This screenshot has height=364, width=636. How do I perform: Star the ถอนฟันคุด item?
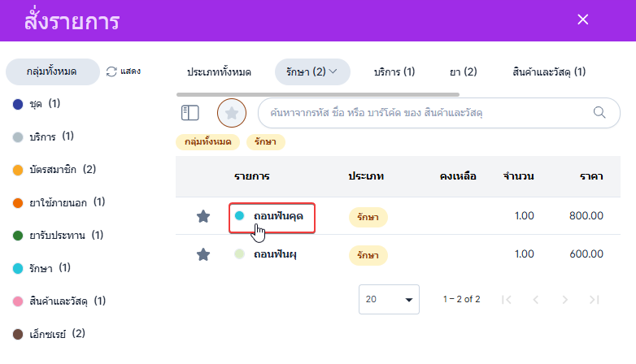(x=203, y=216)
